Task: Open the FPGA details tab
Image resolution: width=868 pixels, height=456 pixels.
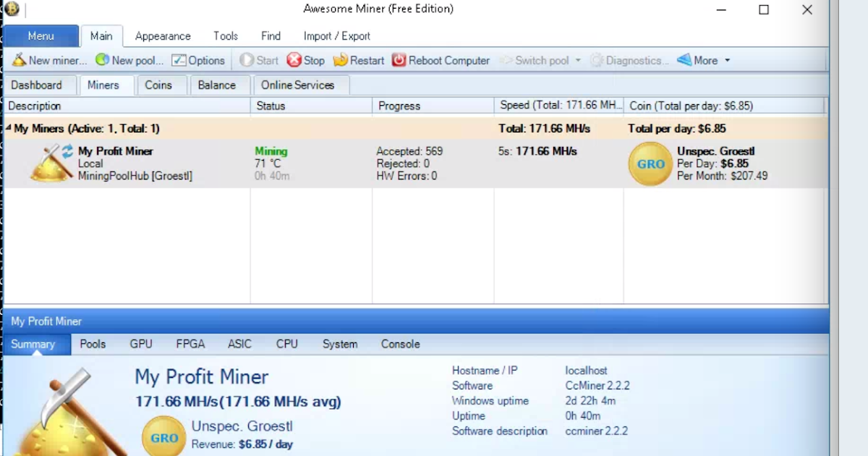Action: [190, 345]
